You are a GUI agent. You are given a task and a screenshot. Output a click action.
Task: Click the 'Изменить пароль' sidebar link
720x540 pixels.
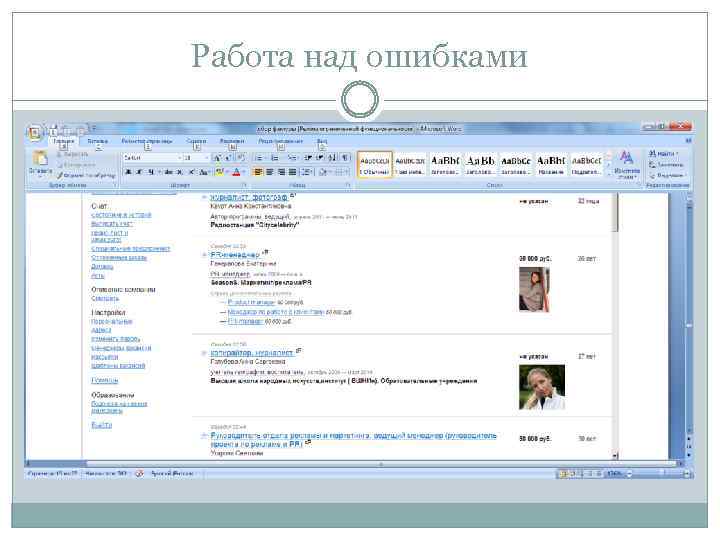(x=116, y=339)
